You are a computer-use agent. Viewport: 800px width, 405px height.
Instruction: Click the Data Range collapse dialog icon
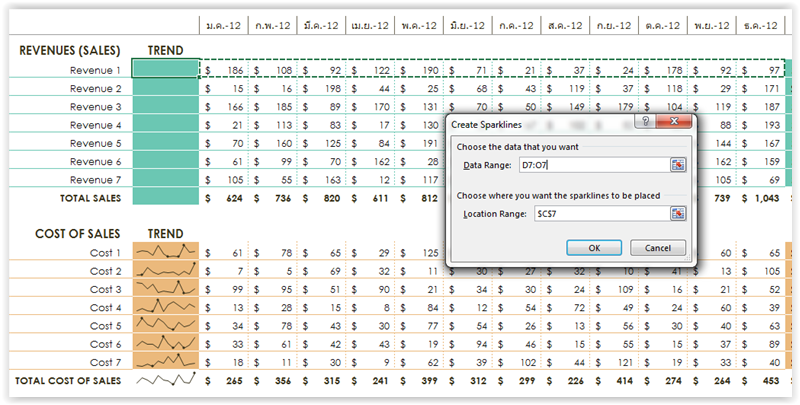tap(678, 165)
